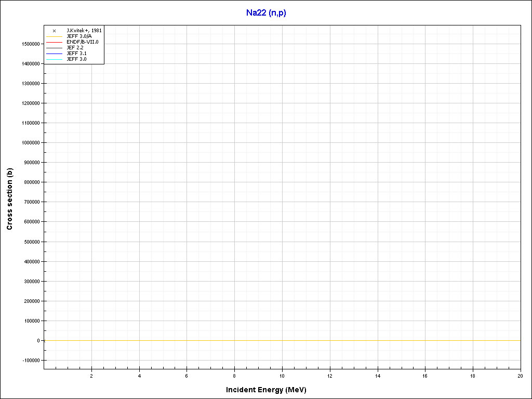Select the 500000 y-axis tick label
This screenshot has width=532, height=399.
pos(32,242)
